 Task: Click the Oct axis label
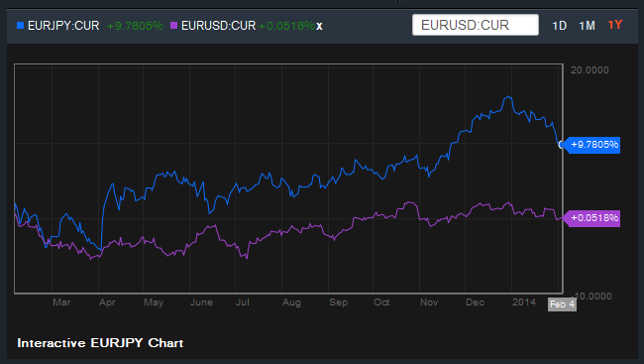point(381,303)
